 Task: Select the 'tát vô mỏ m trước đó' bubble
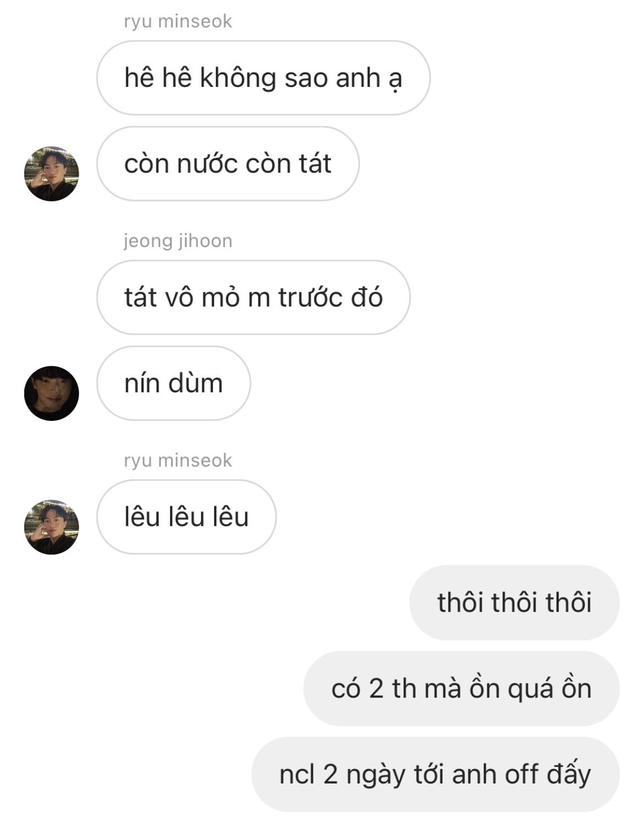point(253,297)
